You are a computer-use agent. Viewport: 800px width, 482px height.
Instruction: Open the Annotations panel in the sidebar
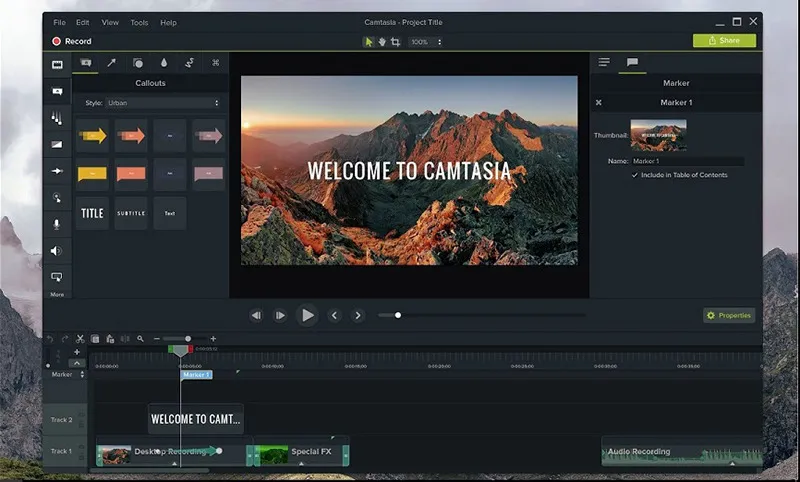57,91
